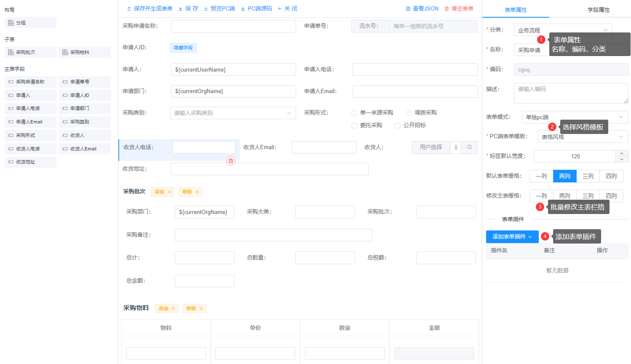The height and width of the screenshot is (364, 631).
Task: Click 查看JSON in the toolbar
Action: tap(422, 8)
